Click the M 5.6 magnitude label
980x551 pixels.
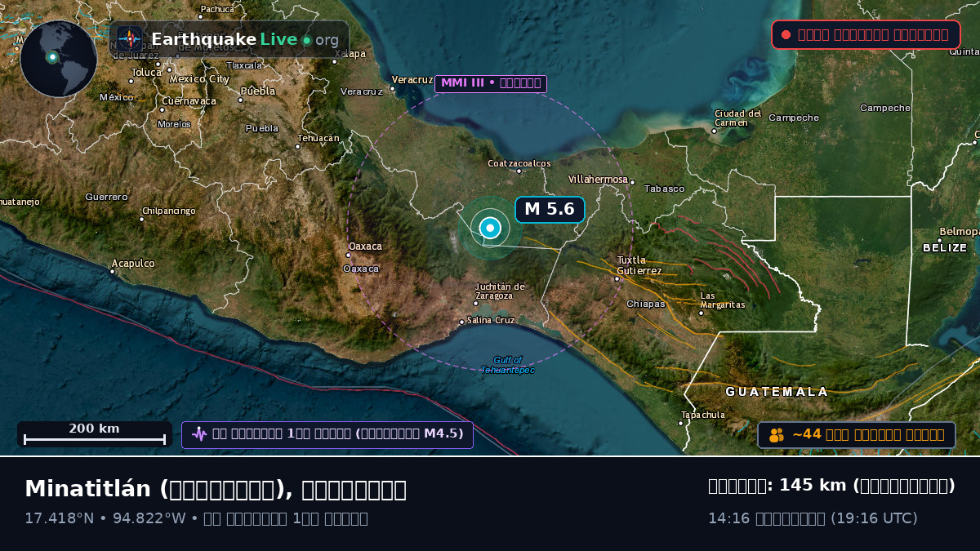550,209
